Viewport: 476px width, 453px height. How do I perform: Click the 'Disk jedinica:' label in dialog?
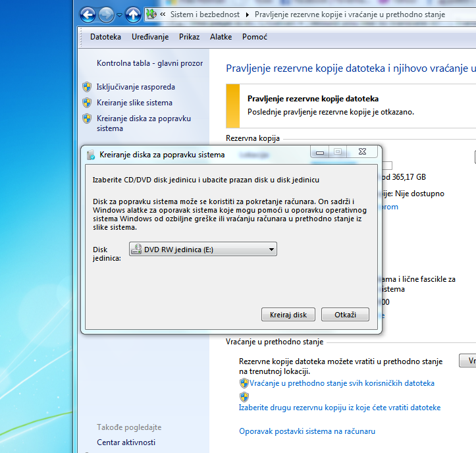click(x=107, y=254)
